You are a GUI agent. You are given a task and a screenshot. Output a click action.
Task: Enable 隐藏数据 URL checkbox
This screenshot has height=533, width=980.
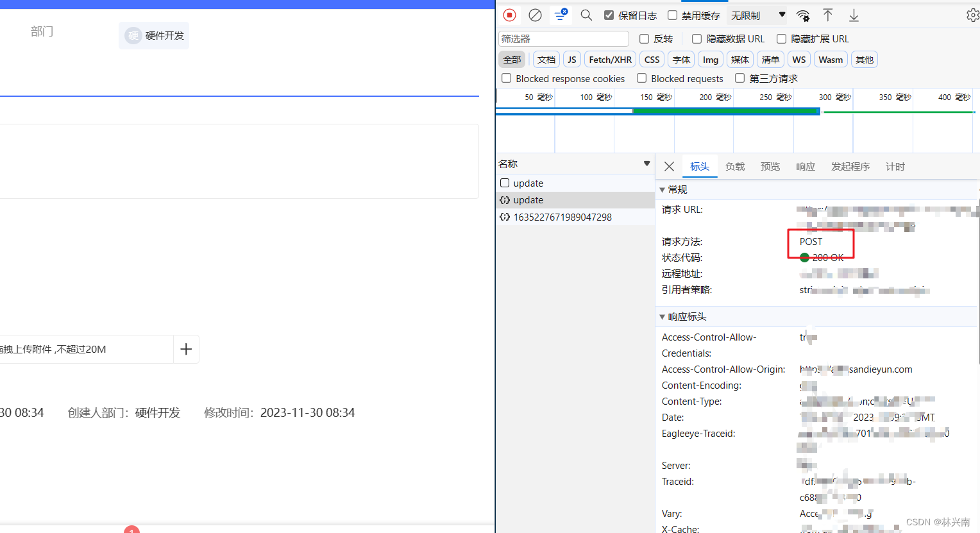pos(697,38)
